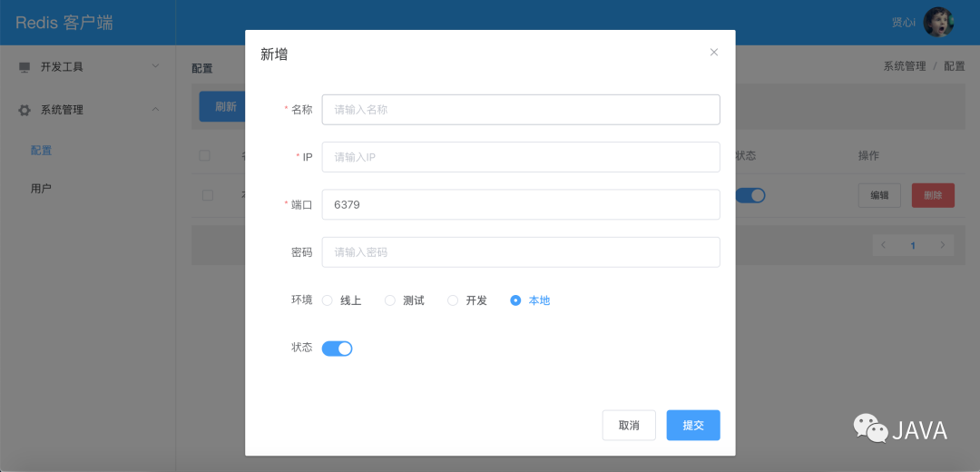Viewport: 980px width, 472px height.
Task: Toggle the 状态 switch in dialog
Action: (337, 349)
